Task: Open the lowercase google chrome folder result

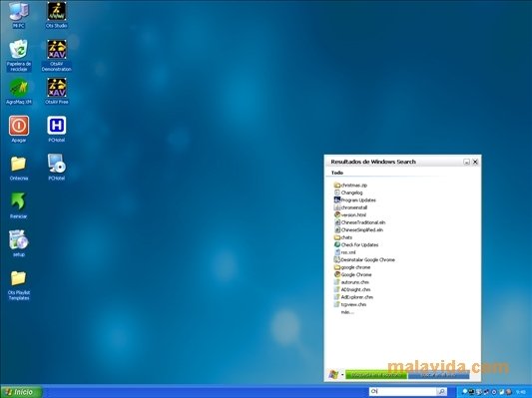Action: click(352, 267)
